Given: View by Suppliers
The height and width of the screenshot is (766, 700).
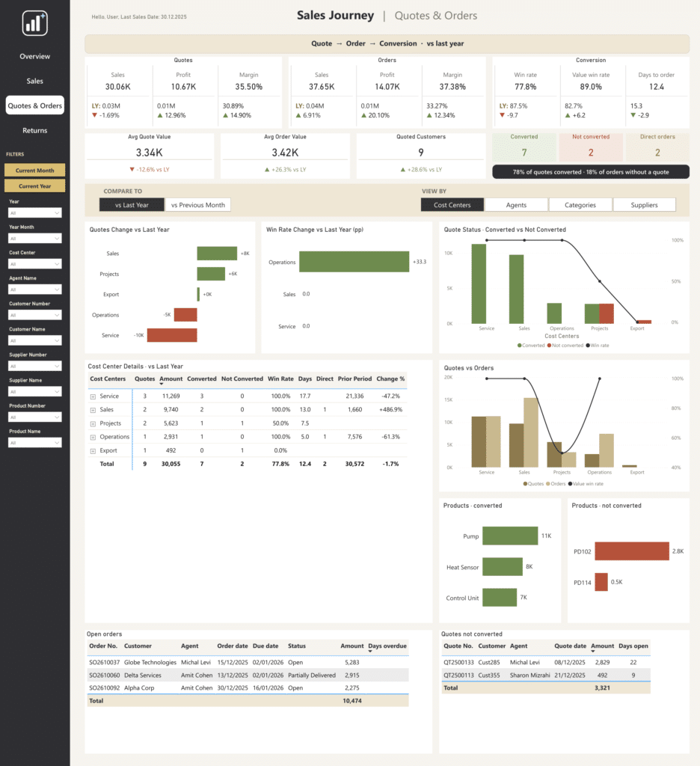Looking at the screenshot, I should point(645,205).
